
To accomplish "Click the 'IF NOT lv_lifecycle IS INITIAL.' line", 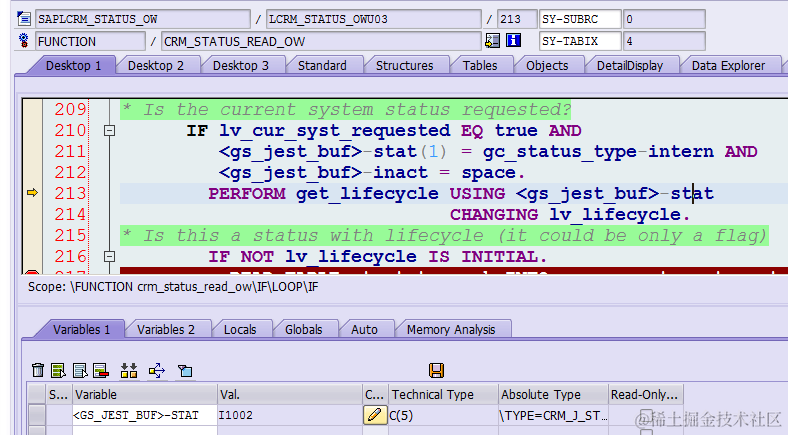I will click(377, 257).
